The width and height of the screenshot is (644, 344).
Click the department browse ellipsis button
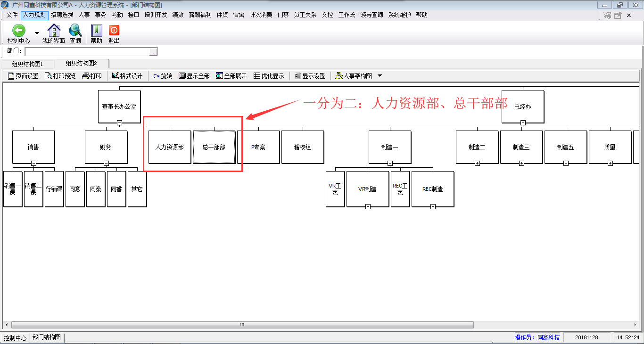(x=153, y=52)
